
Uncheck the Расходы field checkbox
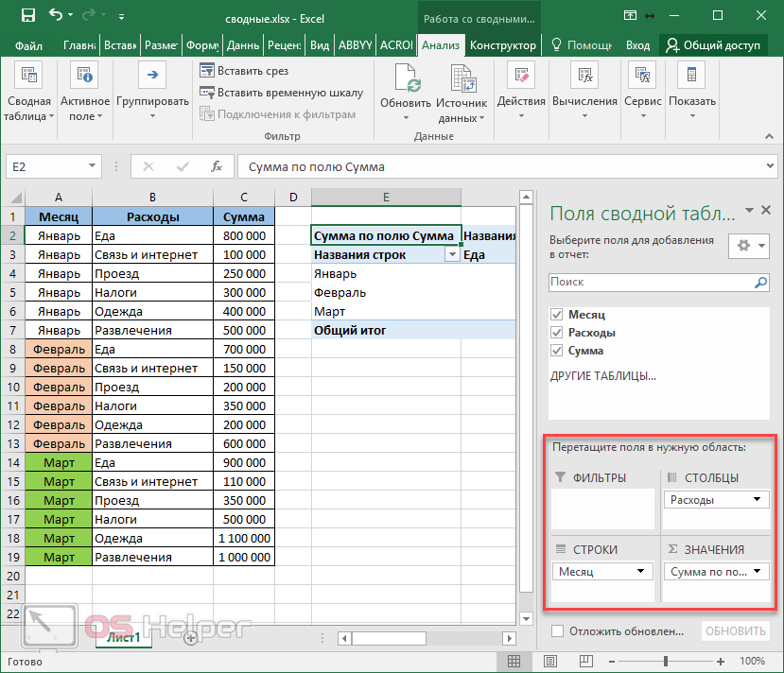pos(556,333)
